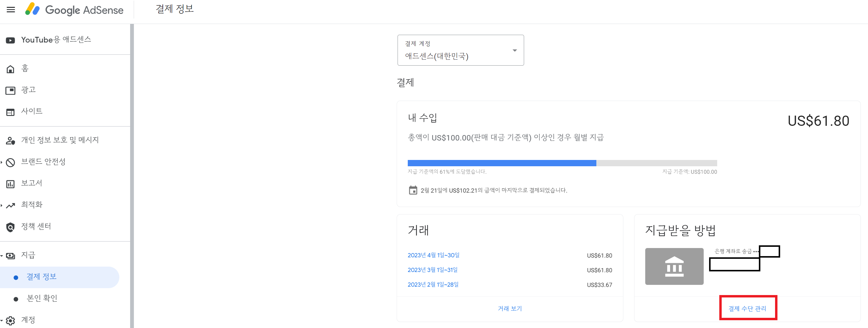This screenshot has width=868, height=328.
Task: Select 결제 정보 sidebar item
Action: tap(41, 277)
